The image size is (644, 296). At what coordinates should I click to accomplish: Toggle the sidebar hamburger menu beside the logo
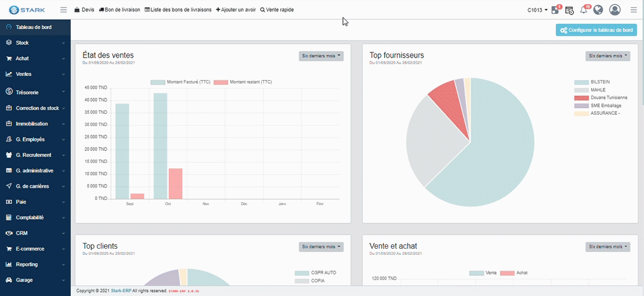click(64, 10)
